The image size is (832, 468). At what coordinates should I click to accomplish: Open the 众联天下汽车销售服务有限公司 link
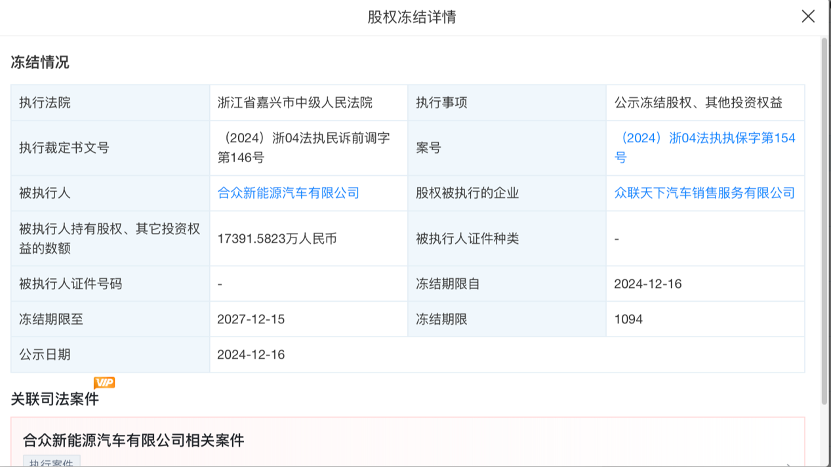pyautogui.click(x=705, y=193)
